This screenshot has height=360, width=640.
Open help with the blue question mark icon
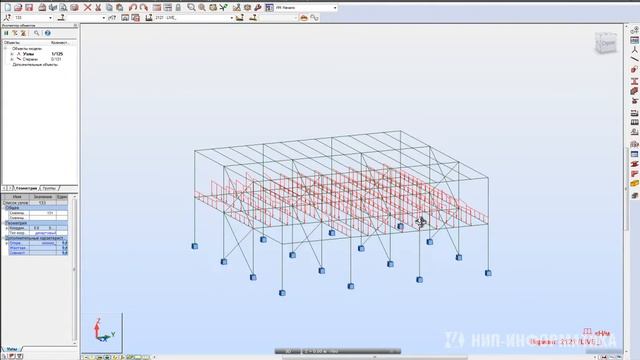pyautogui.click(x=47, y=33)
